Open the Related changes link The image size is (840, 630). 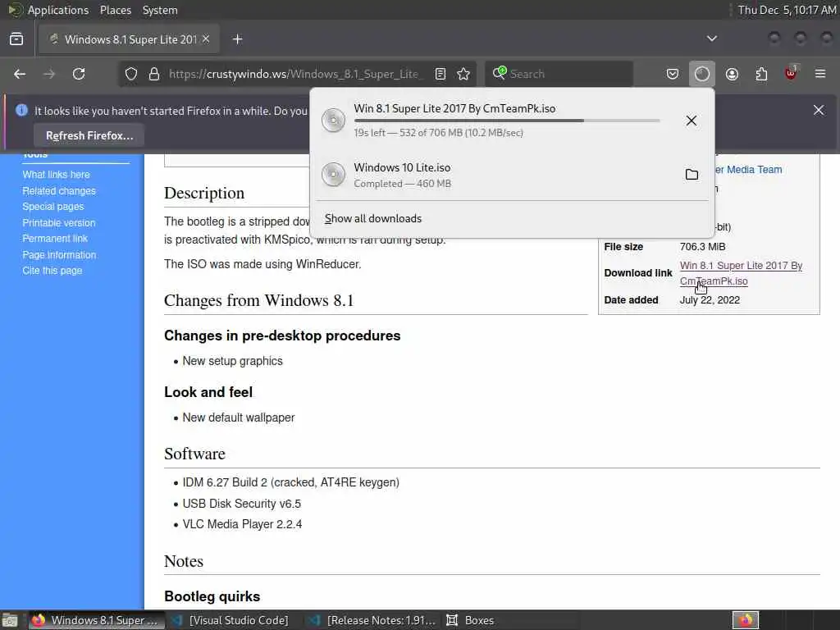(x=59, y=190)
